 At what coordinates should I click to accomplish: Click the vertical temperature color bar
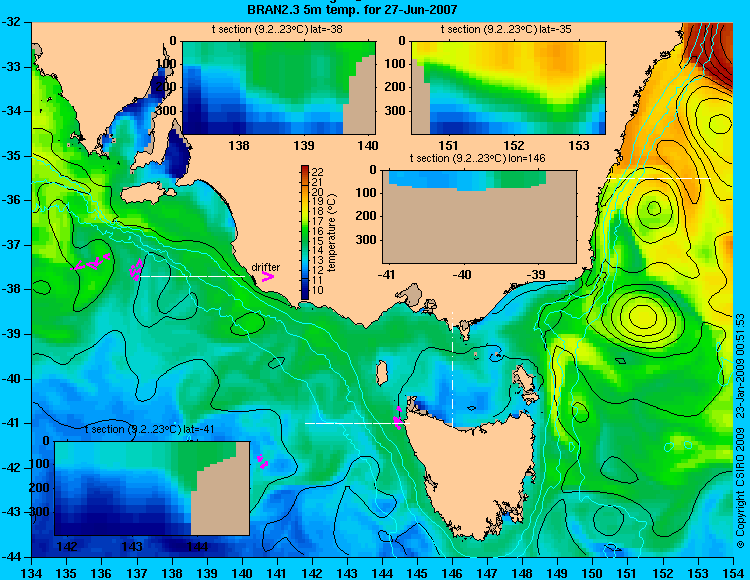point(305,232)
